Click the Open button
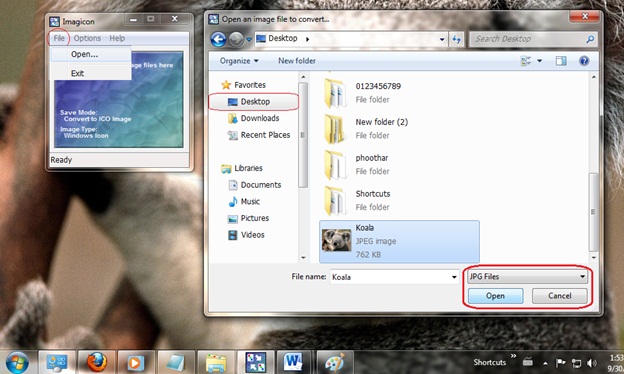This screenshot has height=374, width=624. click(x=495, y=296)
